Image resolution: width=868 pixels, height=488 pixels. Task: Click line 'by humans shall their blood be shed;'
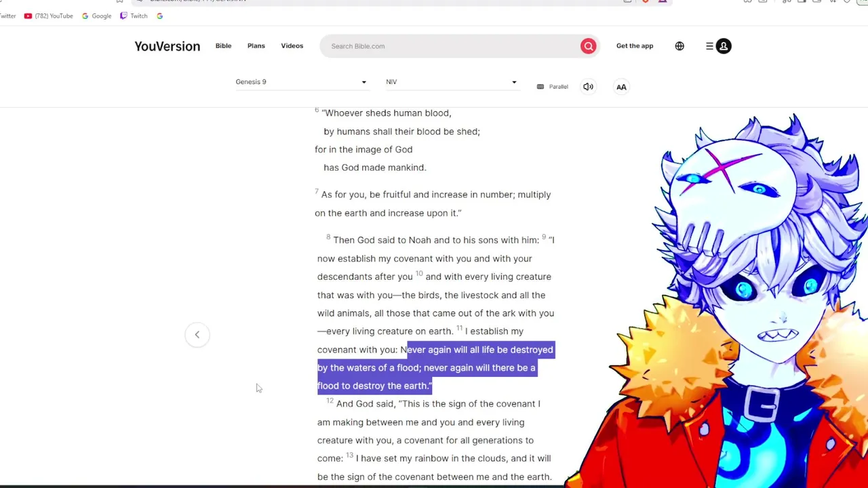(x=401, y=131)
